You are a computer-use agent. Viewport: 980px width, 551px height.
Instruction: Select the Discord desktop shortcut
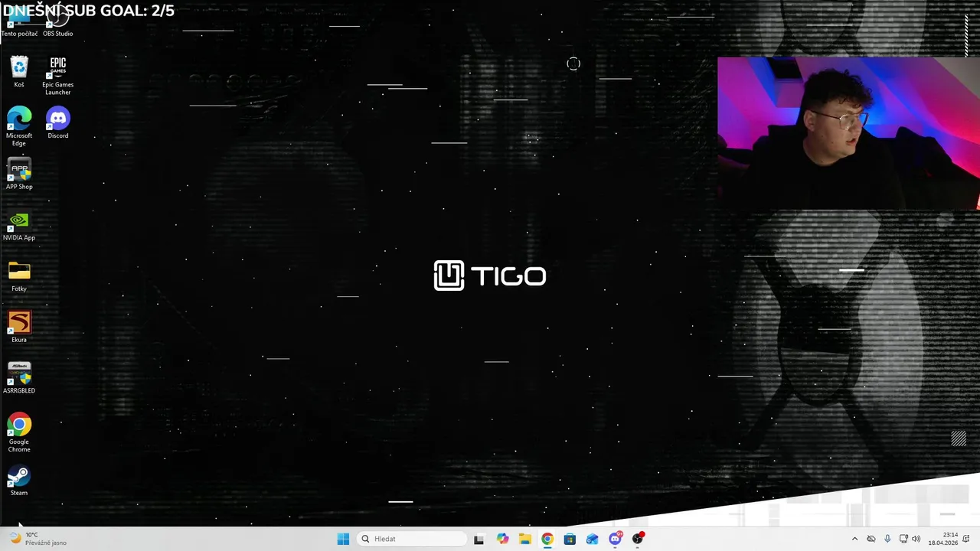pyautogui.click(x=58, y=122)
